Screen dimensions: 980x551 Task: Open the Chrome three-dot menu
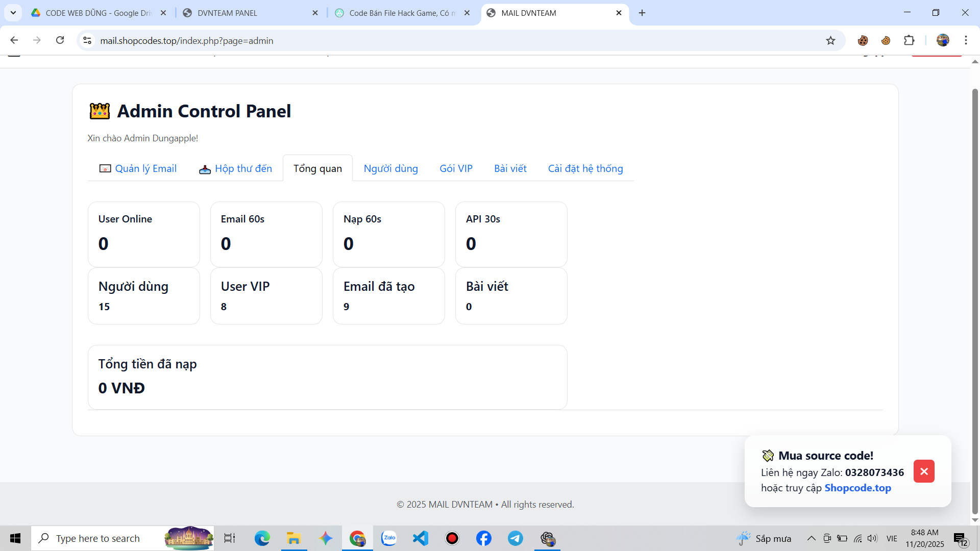(x=966, y=40)
